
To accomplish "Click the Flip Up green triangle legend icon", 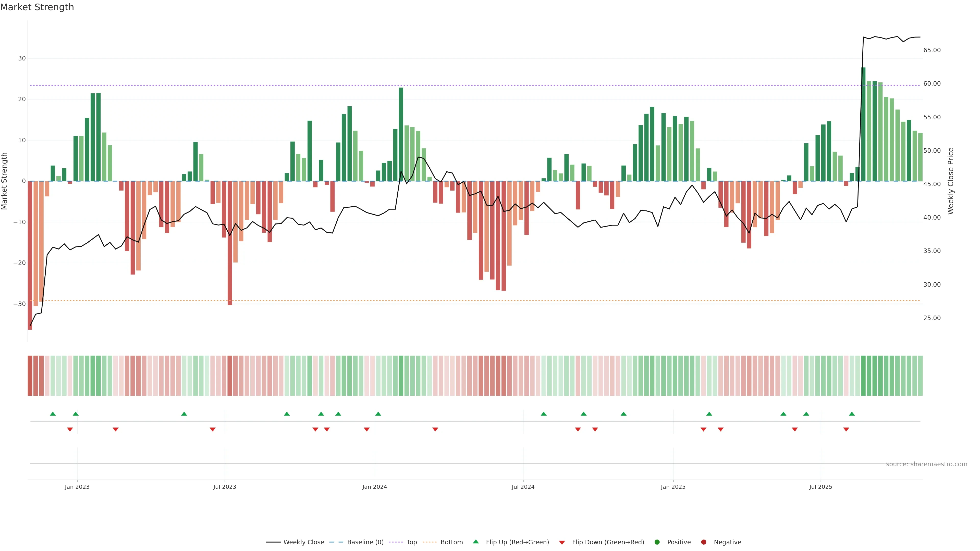I will coord(475,542).
